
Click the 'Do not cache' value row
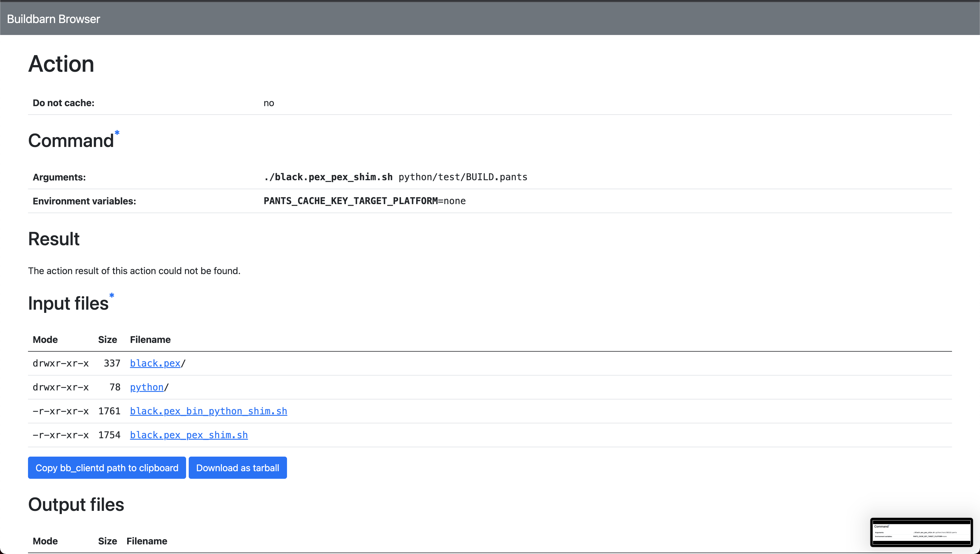point(269,102)
